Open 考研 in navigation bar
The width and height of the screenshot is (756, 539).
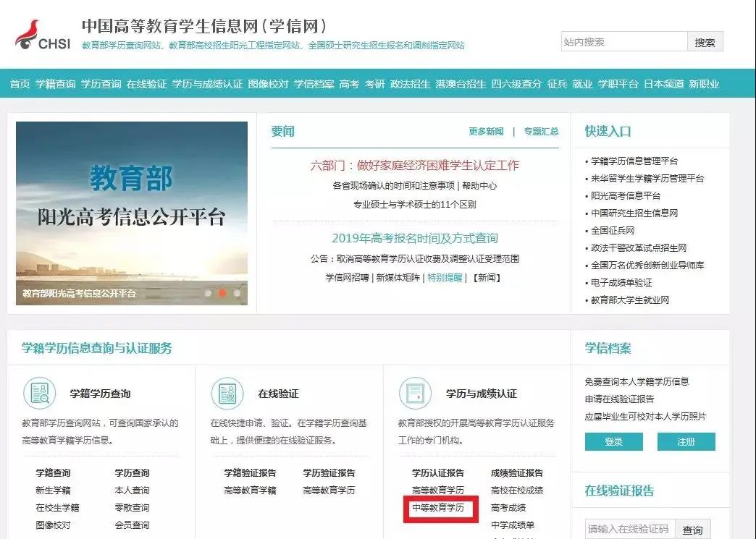[374, 84]
